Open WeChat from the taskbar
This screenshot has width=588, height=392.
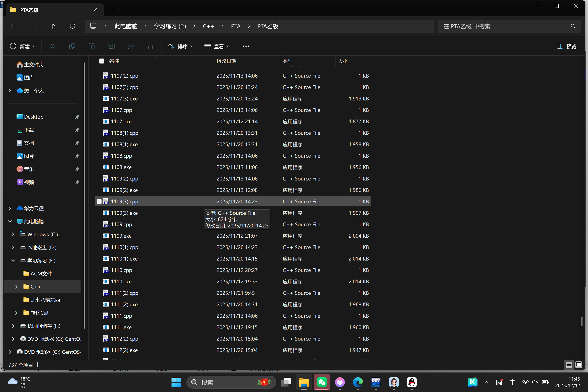tap(322, 382)
